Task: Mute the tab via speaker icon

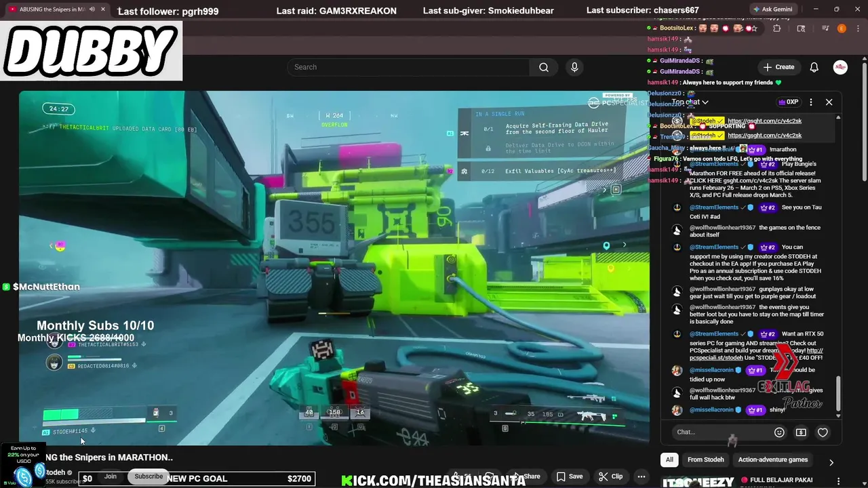Action: [92, 9]
